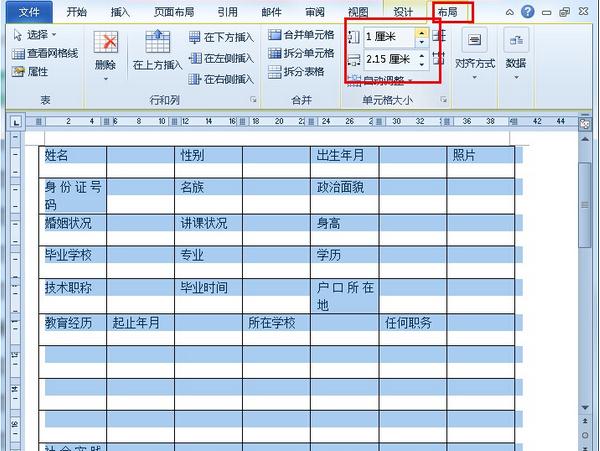Decrease row height with down stepper arrow
600x451 pixels.
422,42
